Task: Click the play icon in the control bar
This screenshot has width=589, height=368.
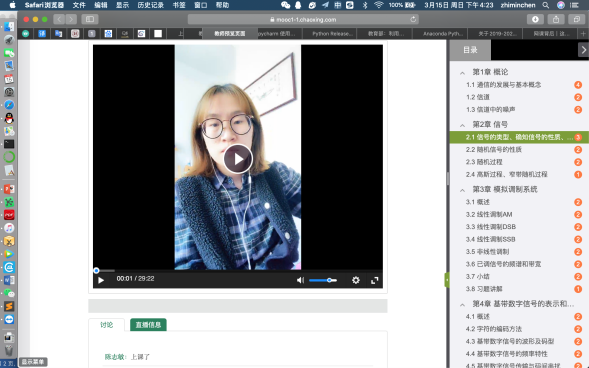Action: click(x=101, y=280)
